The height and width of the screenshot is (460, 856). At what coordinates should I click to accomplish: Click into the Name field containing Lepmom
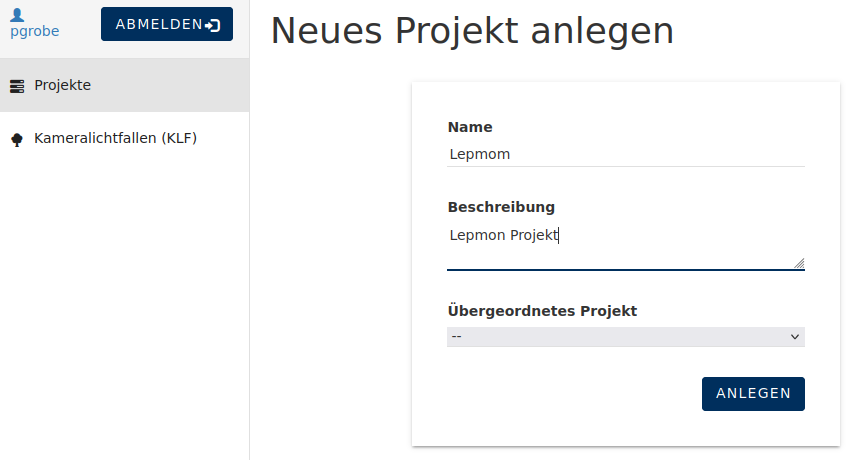click(626, 154)
